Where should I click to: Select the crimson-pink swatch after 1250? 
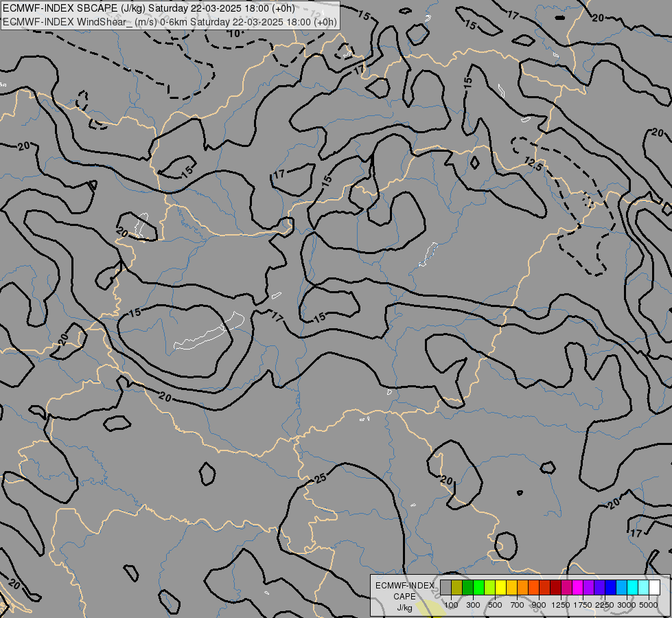coord(566,587)
